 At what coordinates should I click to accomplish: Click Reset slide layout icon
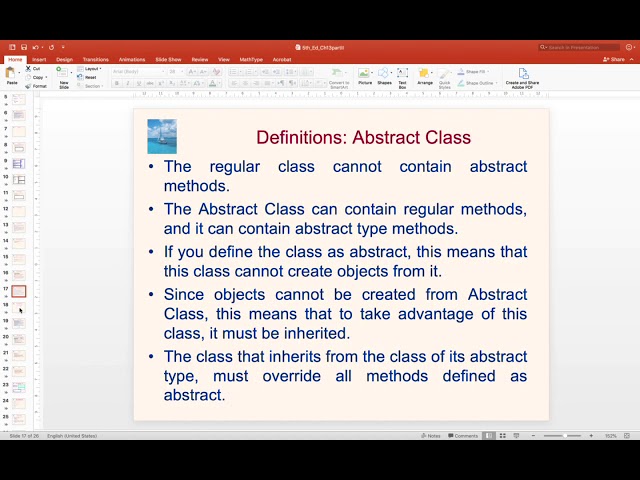click(80, 77)
